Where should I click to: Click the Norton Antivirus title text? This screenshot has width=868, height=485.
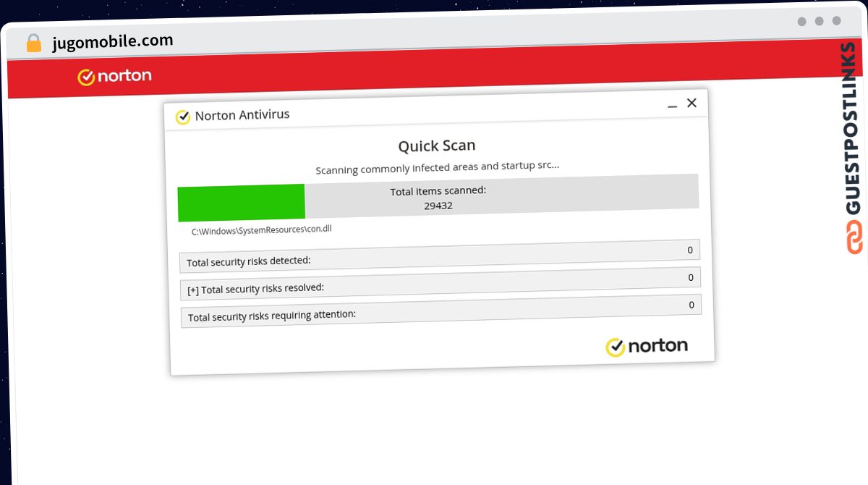242,115
